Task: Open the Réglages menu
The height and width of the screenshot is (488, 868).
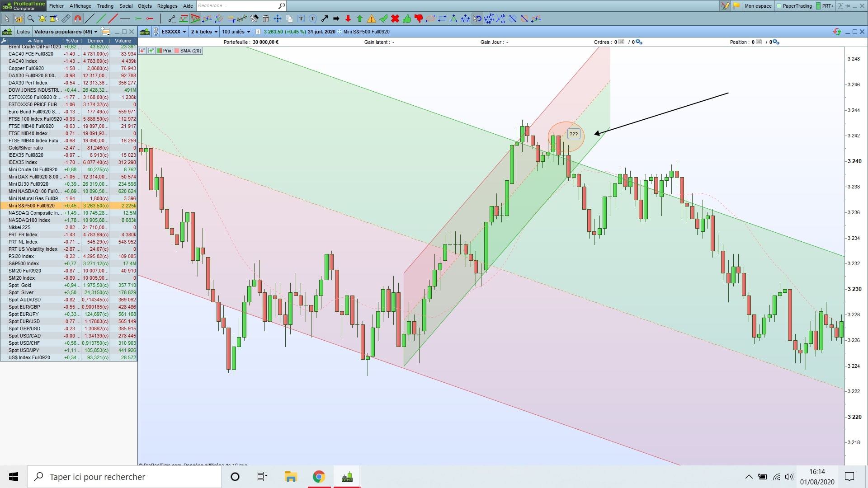Action: coord(167,6)
